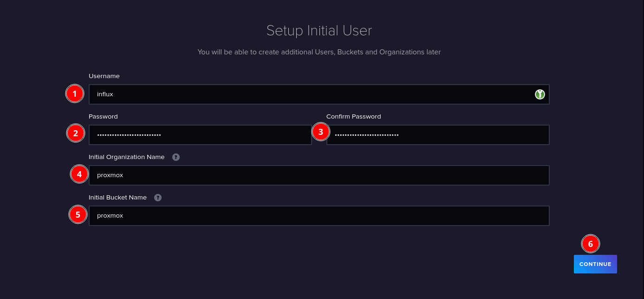644x299 pixels.
Task: Click the Initial Bucket Name input
Action: pos(319,216)
